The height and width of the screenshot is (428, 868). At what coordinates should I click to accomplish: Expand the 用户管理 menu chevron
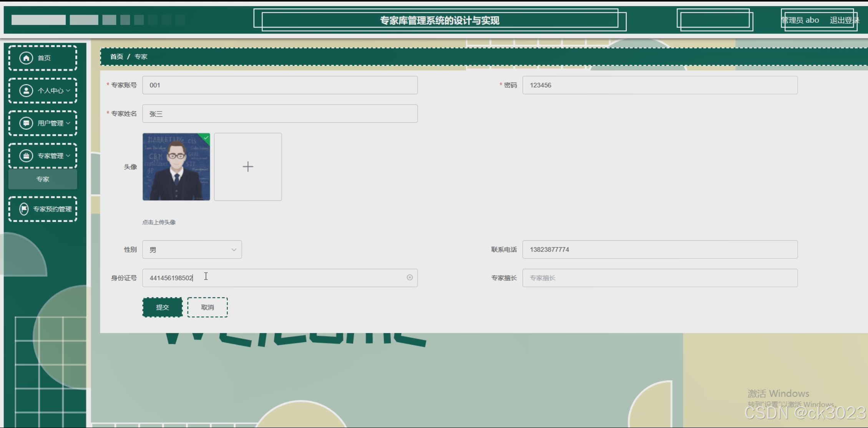coord(68,123)
